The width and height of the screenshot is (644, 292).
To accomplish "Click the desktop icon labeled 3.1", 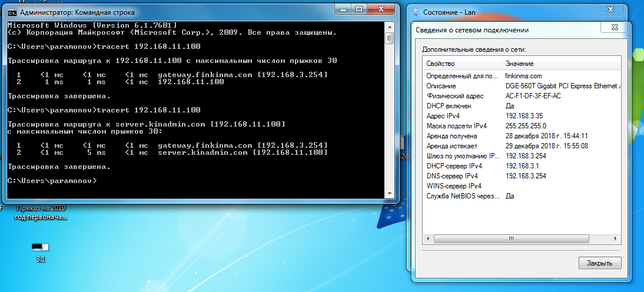I will pos(40,251).
